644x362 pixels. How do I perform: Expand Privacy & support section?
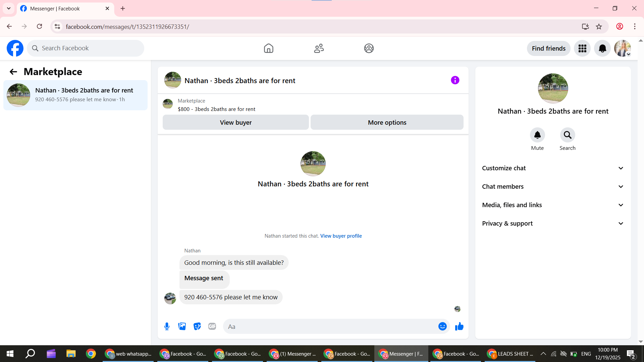click(553, 224)
